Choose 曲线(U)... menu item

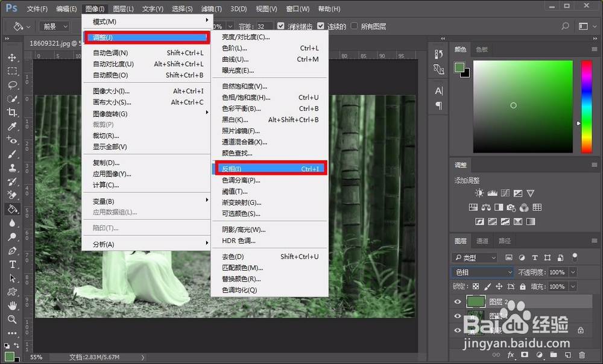[x=270, y=59]
